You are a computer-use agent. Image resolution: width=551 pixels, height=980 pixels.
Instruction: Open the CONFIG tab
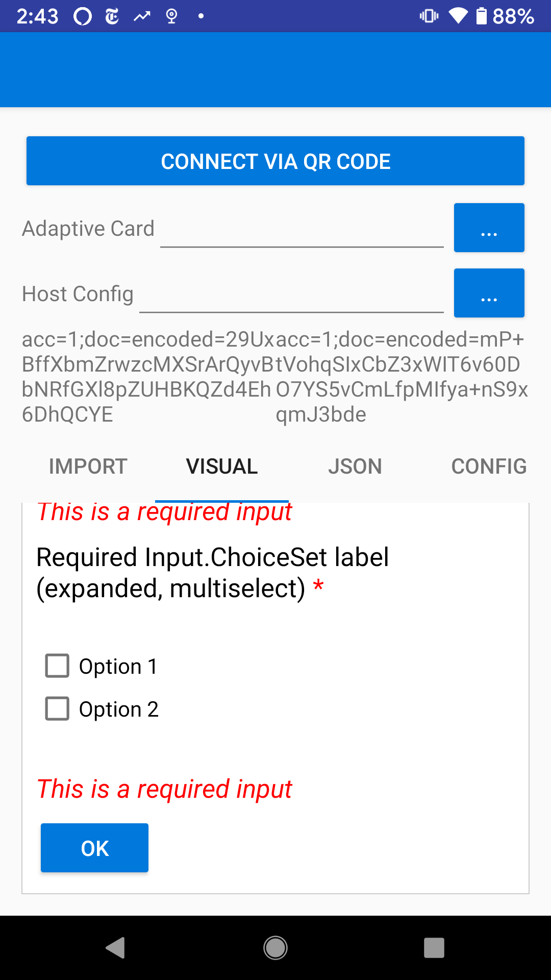pyautogui.click(x=488, y=466)
